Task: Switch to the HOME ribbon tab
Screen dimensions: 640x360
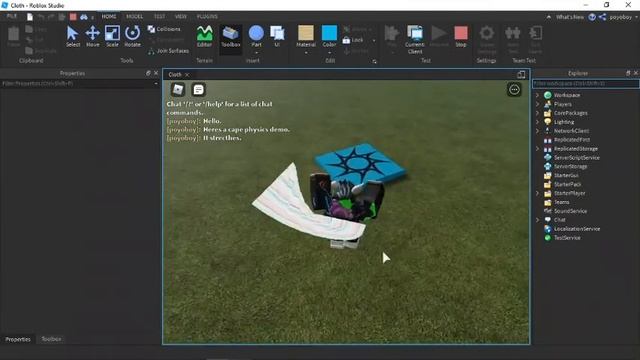Action: coord(109,16)
